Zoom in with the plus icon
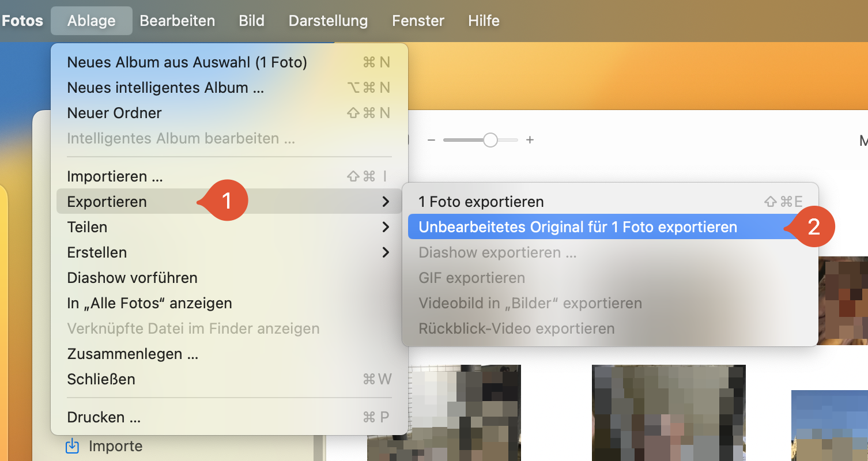 (530, 139)
